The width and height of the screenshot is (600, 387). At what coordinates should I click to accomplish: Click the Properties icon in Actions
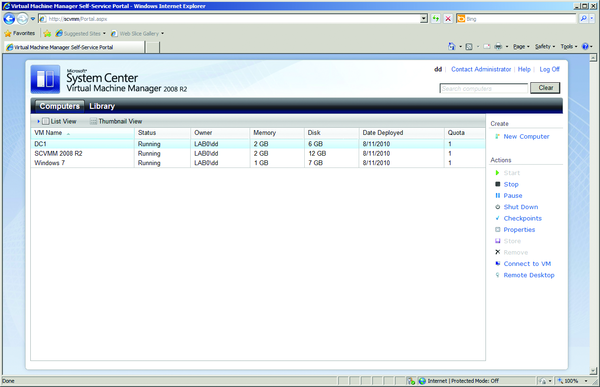click(x=497, y=230)
